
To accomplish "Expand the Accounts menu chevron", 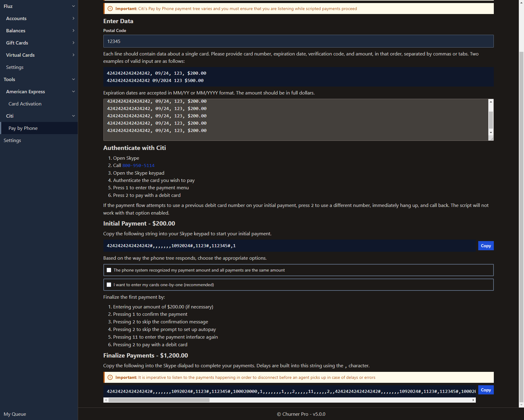I will click(73, 18).
